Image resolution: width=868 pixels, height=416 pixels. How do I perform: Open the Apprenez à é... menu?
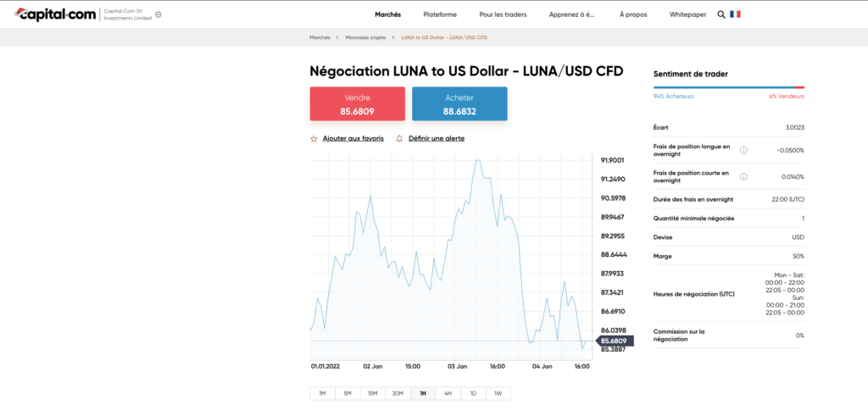572,15
